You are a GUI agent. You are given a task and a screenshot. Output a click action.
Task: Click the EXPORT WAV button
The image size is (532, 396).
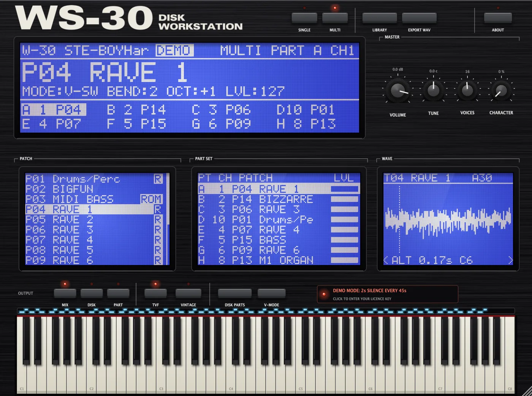(419, 18)
